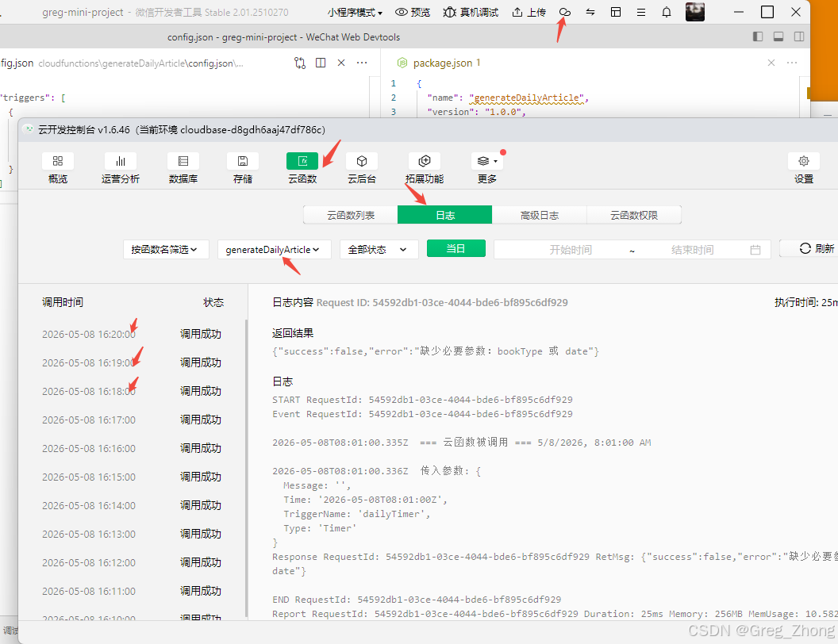Select log entry 2026-05-08 16:14:00
Screen dimensions: 838x644
[x=133, y=505]
